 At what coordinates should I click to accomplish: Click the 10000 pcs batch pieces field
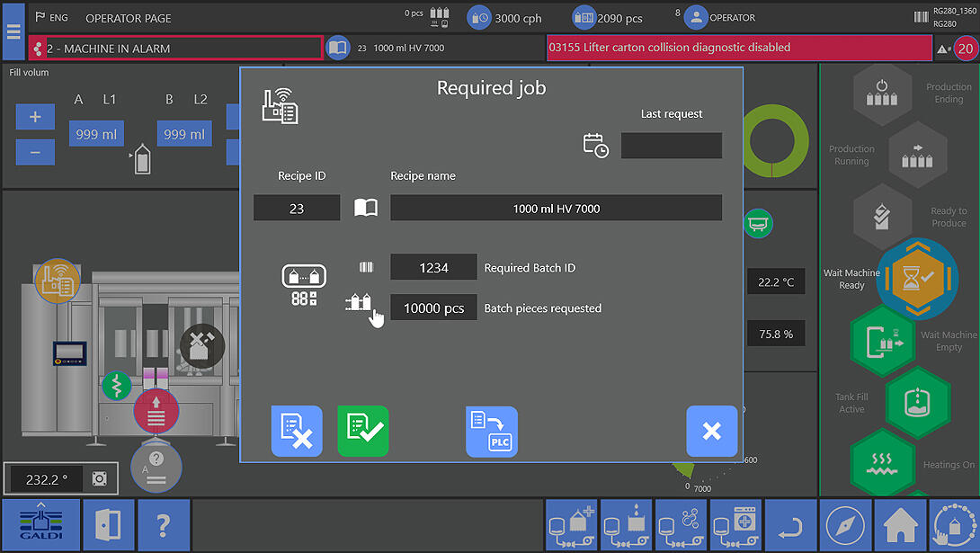coord(433,308)
